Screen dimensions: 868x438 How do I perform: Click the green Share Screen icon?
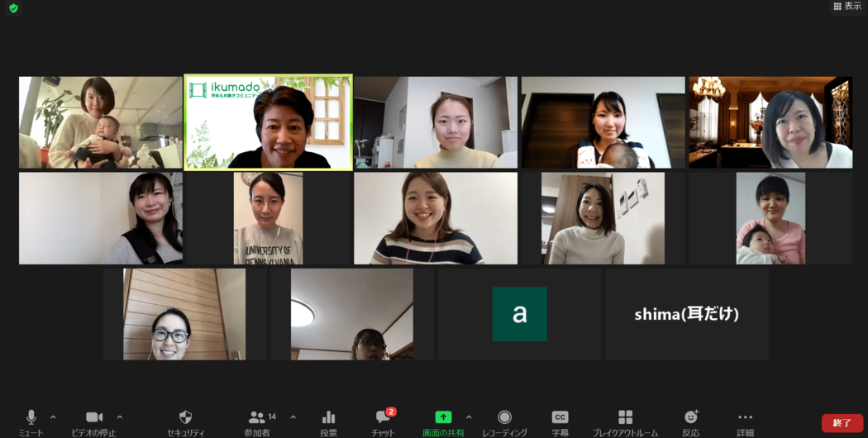pyautogui.click(x=443, y=418)
